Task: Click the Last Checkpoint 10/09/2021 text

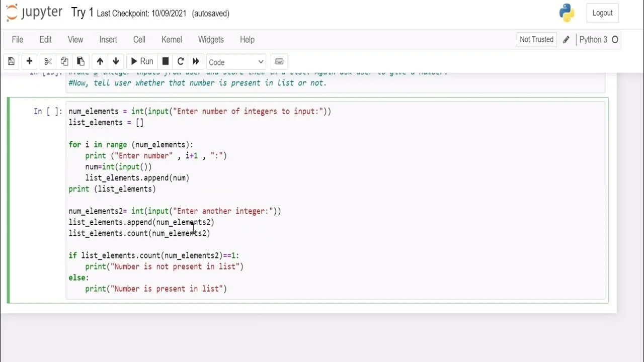Action: tap(141, 14)
